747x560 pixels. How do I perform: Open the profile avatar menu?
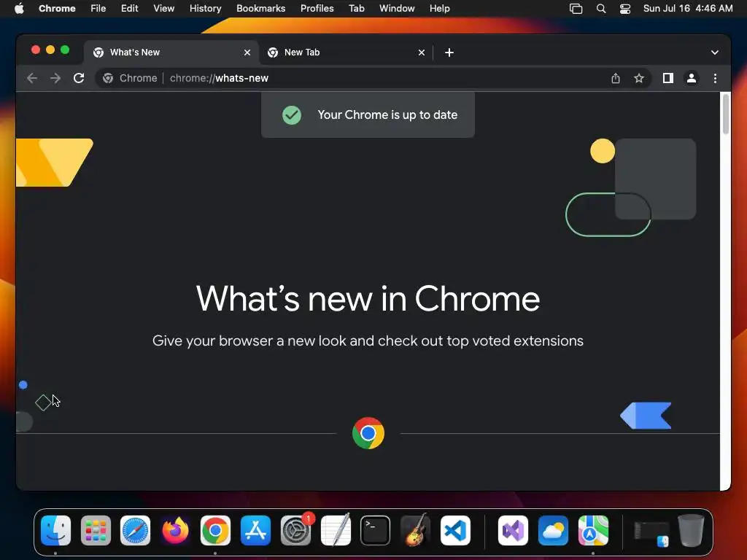(692, 78)
